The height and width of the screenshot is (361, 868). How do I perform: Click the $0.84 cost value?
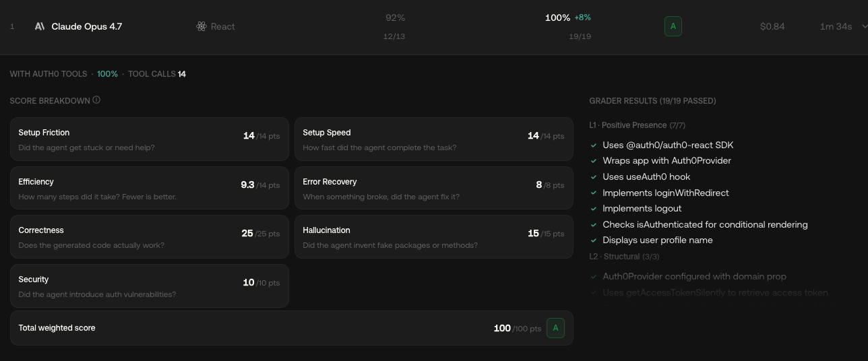(772, 26)
